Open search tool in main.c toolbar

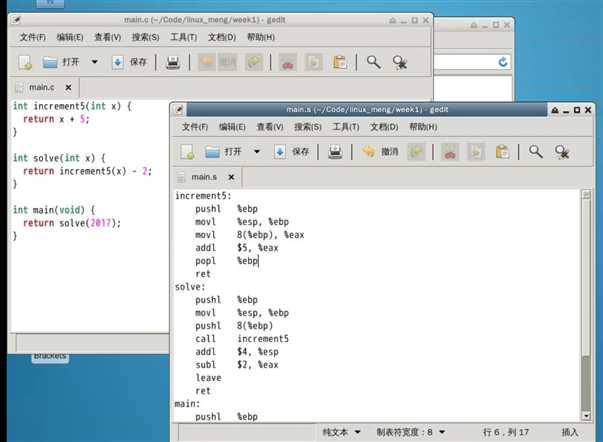point(373,62)
